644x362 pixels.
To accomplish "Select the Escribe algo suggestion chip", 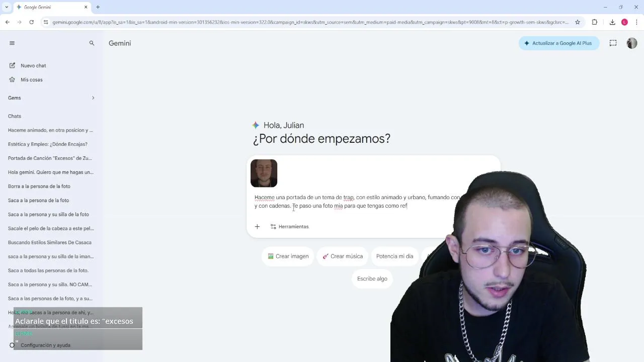I will (372, 279).
